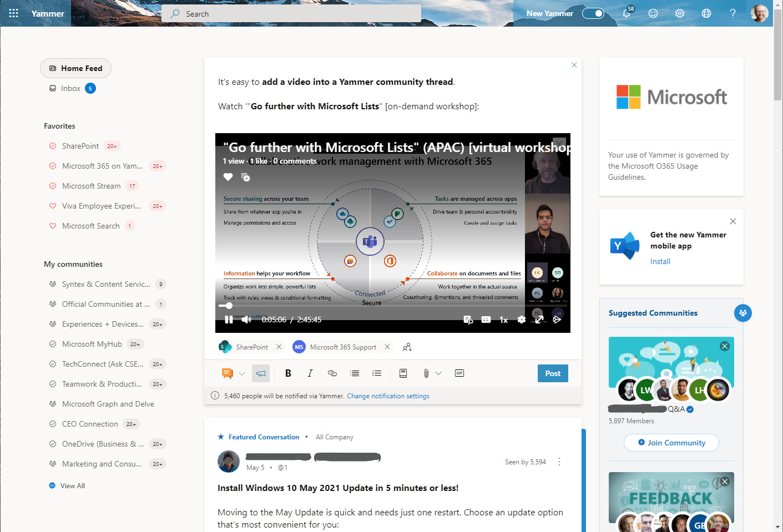Viewport: 783px width, 532px height.
Task: Click the Suggested Communities blue icon
Action: point(743,313)
